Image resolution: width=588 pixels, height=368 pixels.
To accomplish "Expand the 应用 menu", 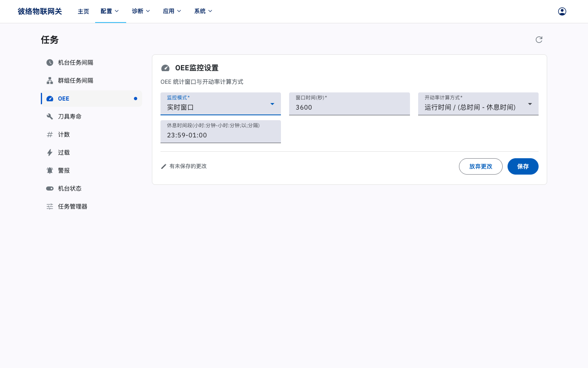I will click(172, 11).
